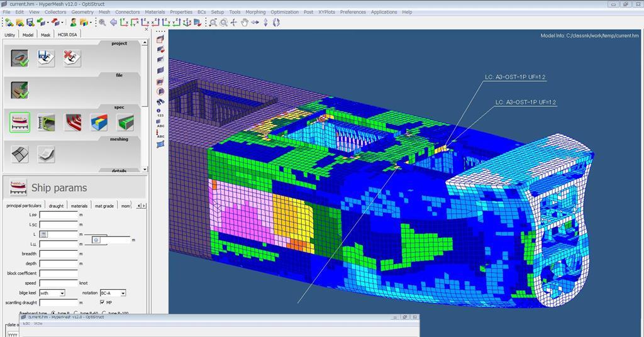
Task: Click the red curved plates spec icon
Action: (x=72, y=123)
